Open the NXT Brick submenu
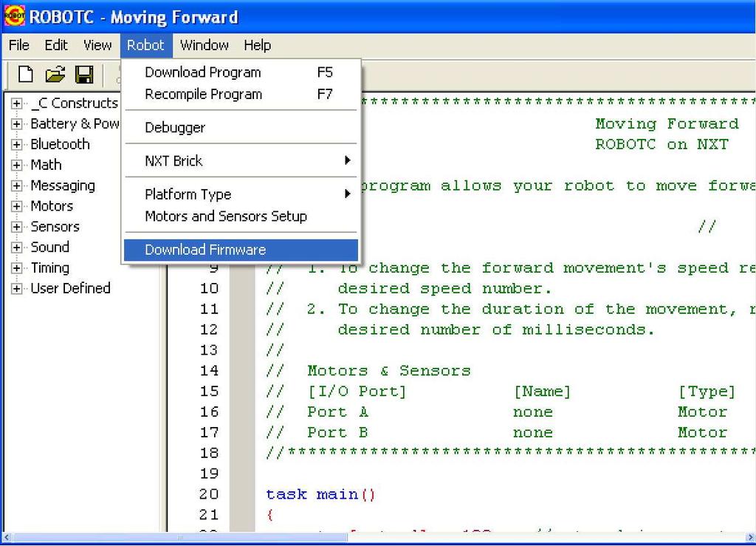The height and width of the screenshot is (546, 756). (241, 160)
